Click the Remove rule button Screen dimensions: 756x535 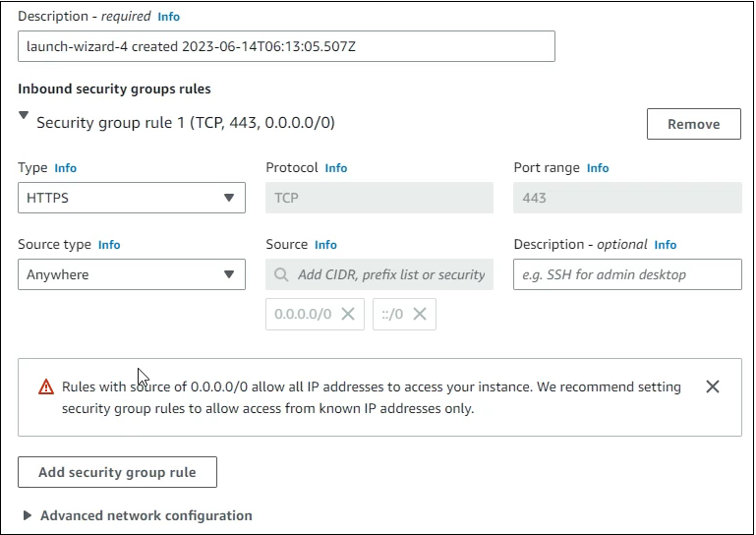(x=693, y=124)
